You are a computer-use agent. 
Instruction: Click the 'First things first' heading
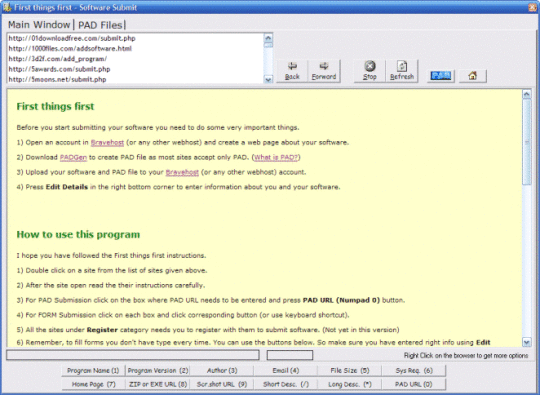point(55,106)
